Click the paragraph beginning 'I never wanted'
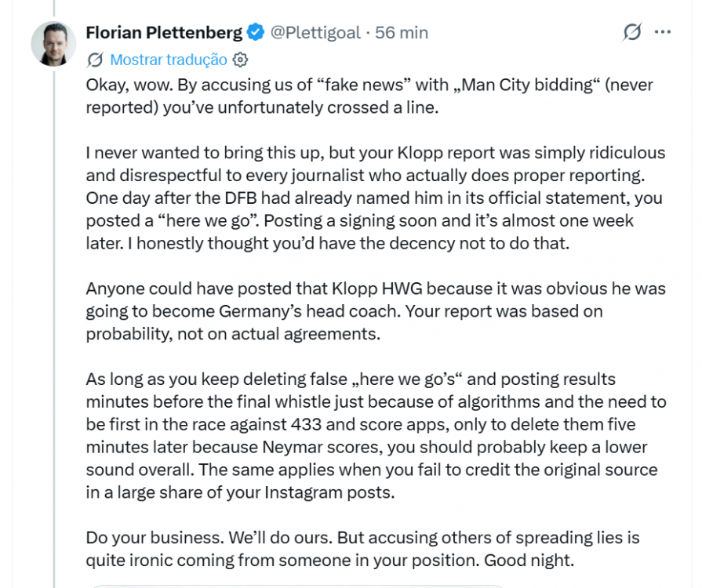Image resolution: width=702 pixels, height=588 pixels. (x=376, y=198)
